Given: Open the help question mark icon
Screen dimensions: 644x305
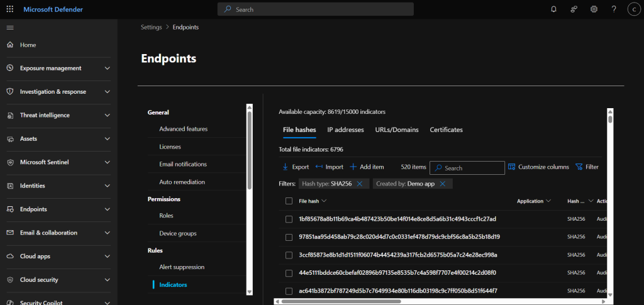Looking at the screenshot, I should [x=614, y=9].
